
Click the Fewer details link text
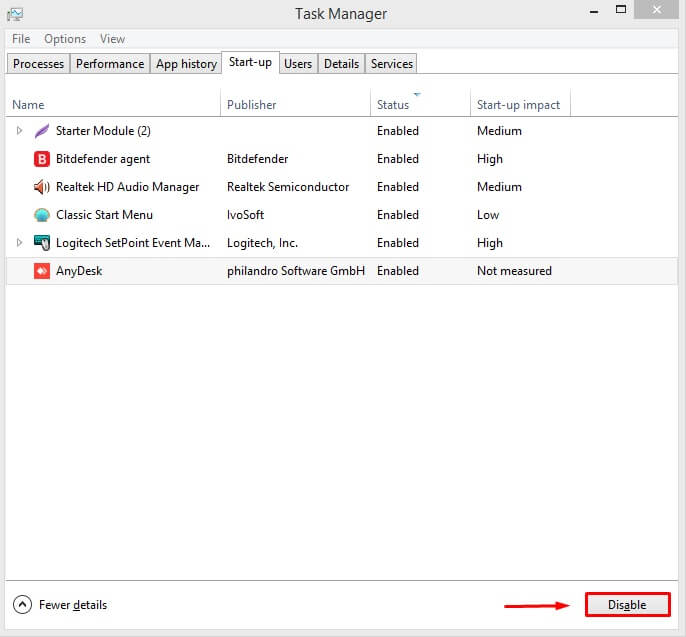[x=73, y=605]
